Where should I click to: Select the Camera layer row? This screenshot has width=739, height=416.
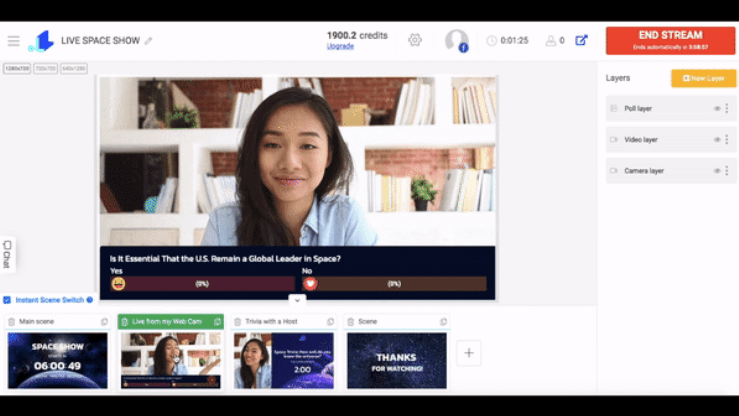click(671, 171)
